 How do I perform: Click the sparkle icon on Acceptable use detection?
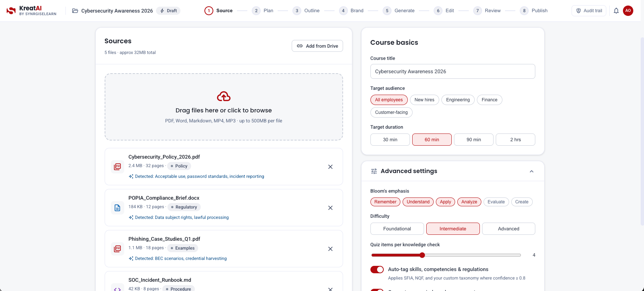(131, 176)
